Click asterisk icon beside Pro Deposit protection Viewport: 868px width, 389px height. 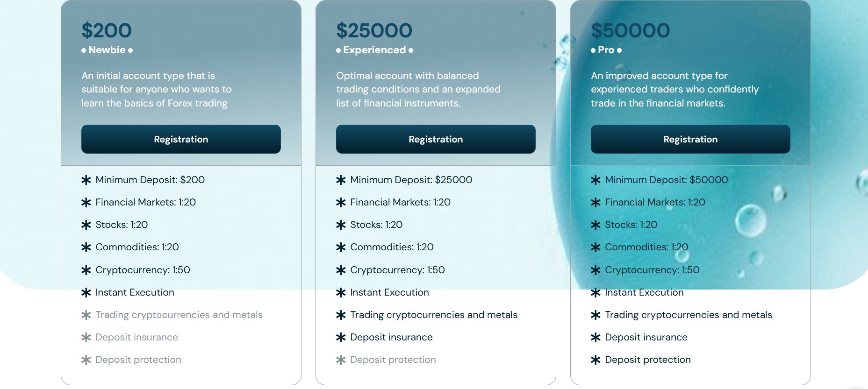tap(595, 360)
